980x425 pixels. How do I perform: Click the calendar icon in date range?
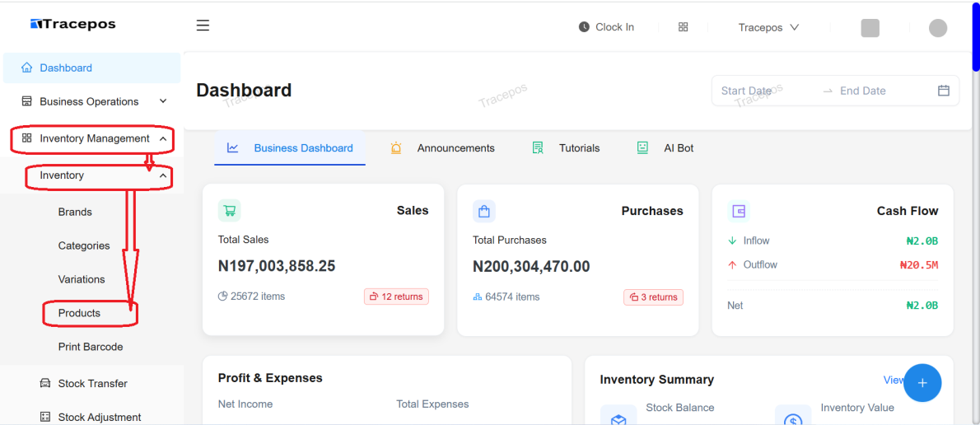pos(944,91)
